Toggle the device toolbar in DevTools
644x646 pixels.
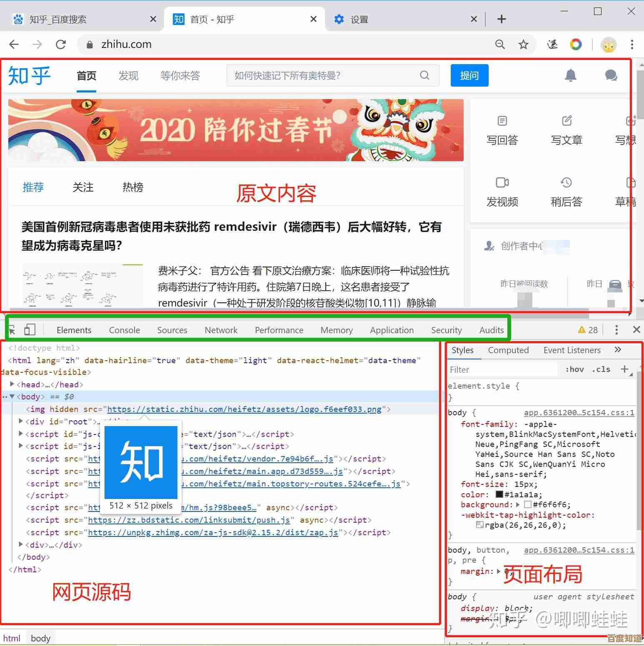[29, 329]
